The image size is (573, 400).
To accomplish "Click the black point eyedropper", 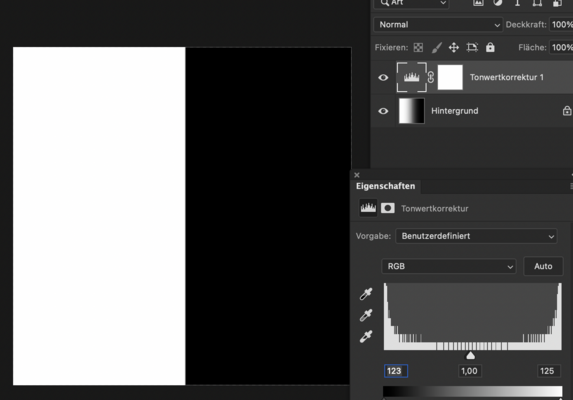I will click(x=366, y=294).
